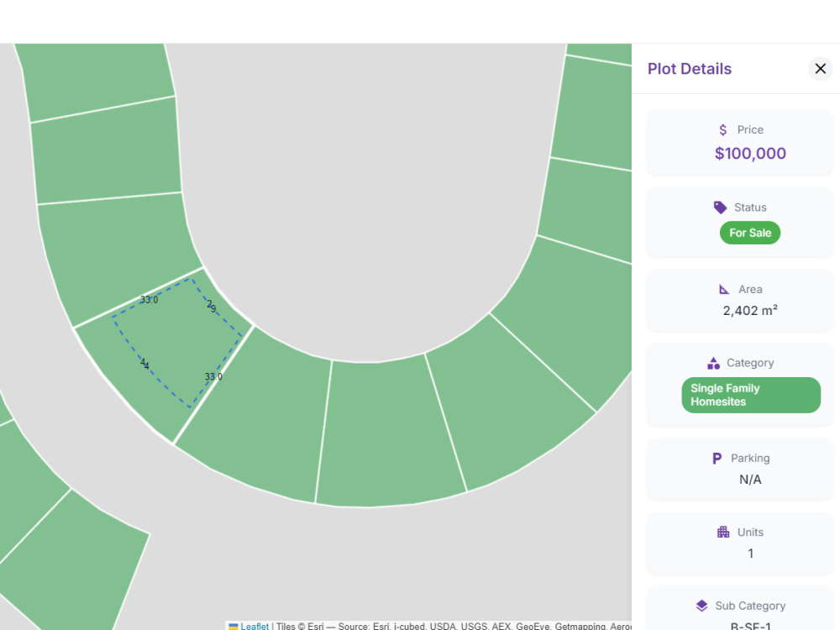
Task: Close the Plot Details panel
Action: pyautogui.click(x=820, y=69)
